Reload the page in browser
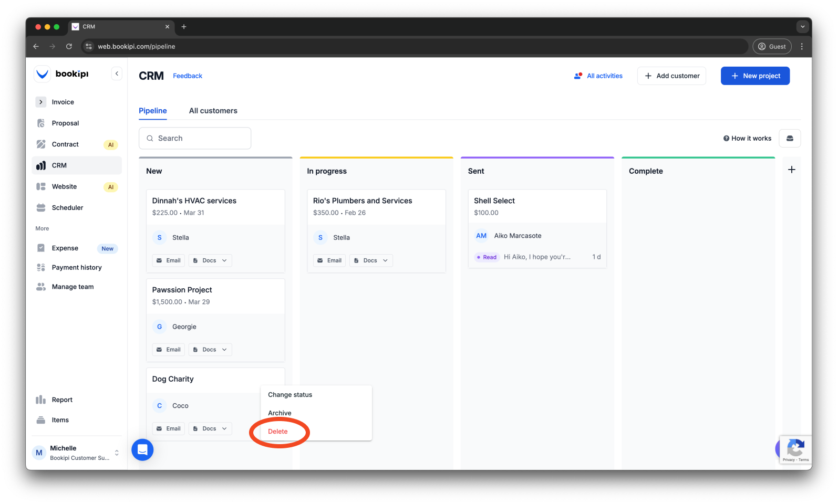The image size is (838, 504). point(69,46)
